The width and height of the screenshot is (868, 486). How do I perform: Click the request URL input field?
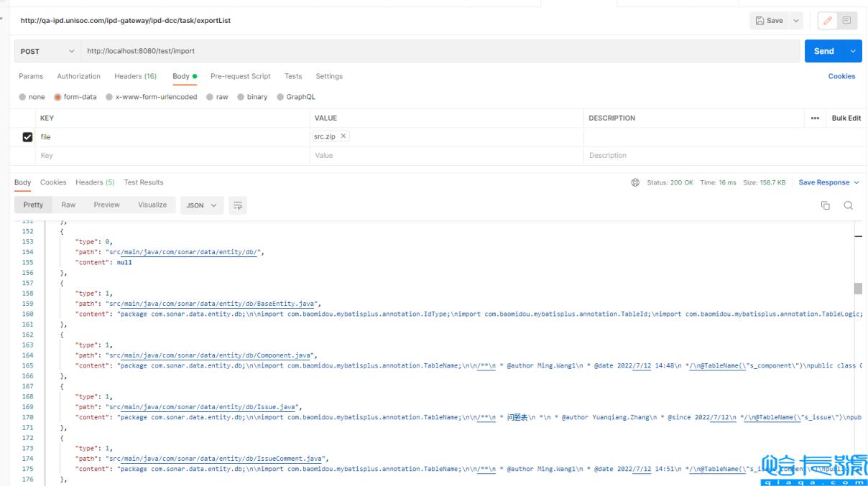(431, 51)
